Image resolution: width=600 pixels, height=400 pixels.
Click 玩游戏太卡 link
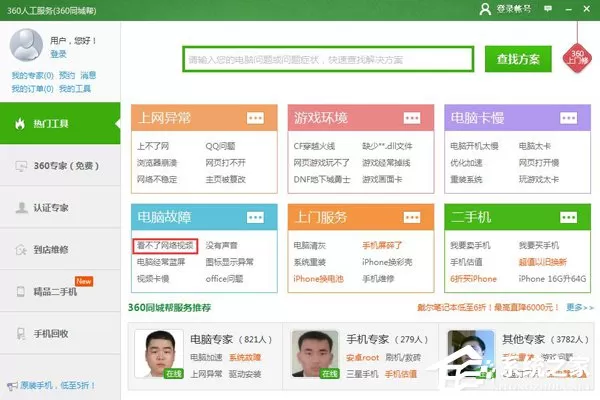[x=539, y=179]
